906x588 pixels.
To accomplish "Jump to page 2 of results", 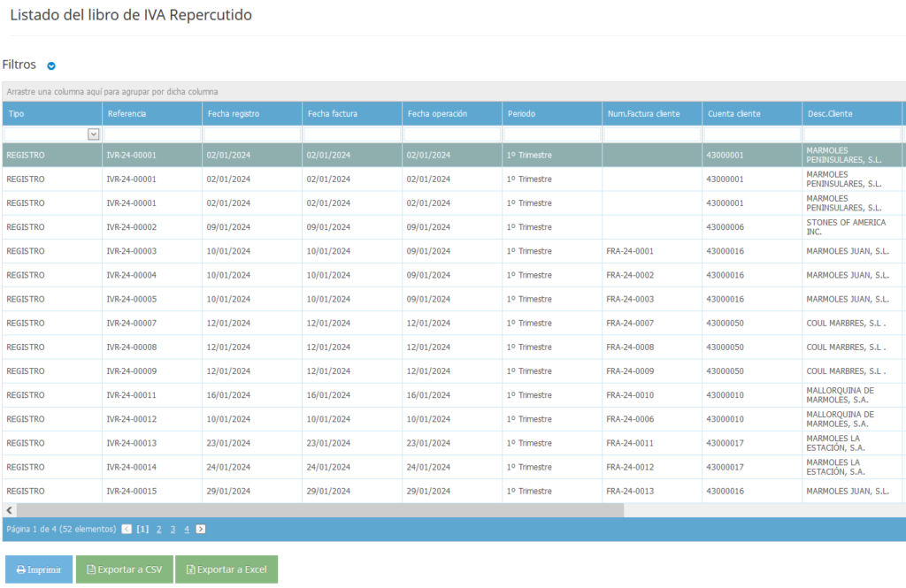I will click(158, 529).
